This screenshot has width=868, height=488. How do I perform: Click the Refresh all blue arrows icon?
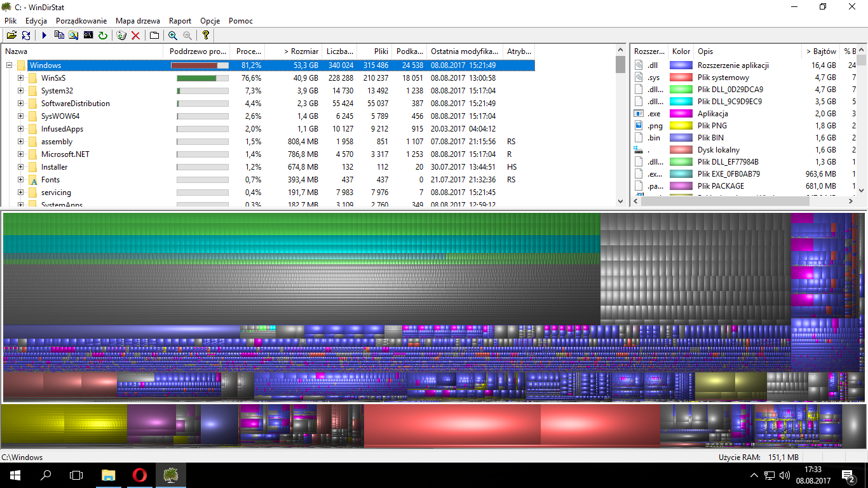(x=26, y=36)
